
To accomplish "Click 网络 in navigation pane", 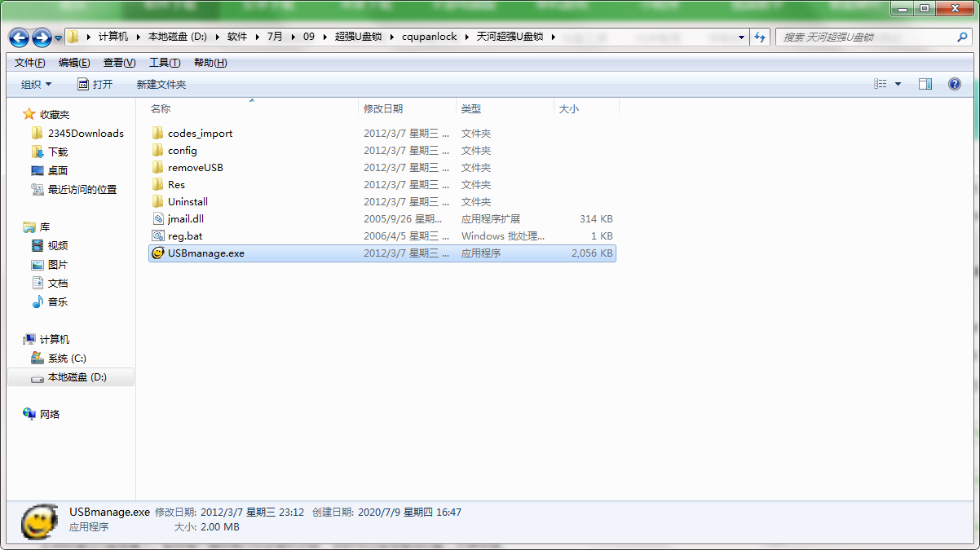I will point(50,414).
